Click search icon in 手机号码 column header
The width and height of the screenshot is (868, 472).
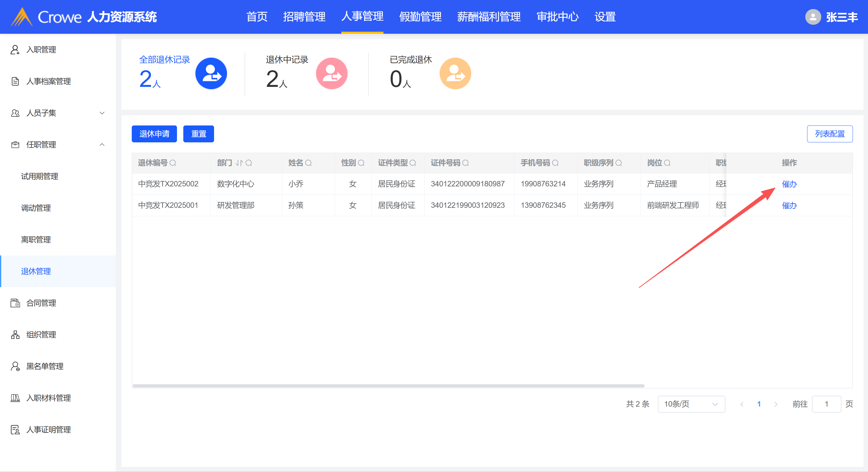click(555, 163)
